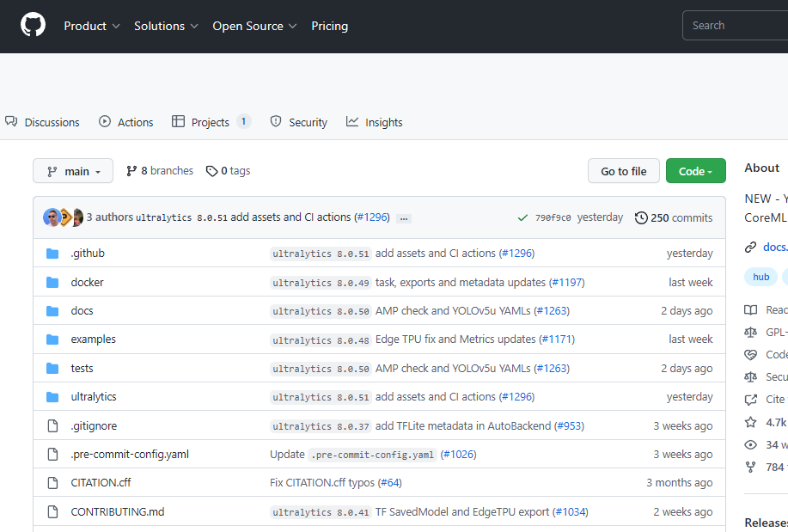Image resolution: width=788 pixels, height=532 pixels.
Task: Click the '3 authors' text
Action: [109, 217]
